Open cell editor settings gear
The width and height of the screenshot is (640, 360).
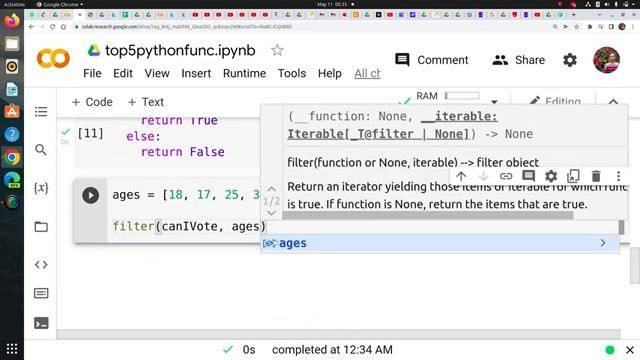pyautogui.click(x=551, y=176)
